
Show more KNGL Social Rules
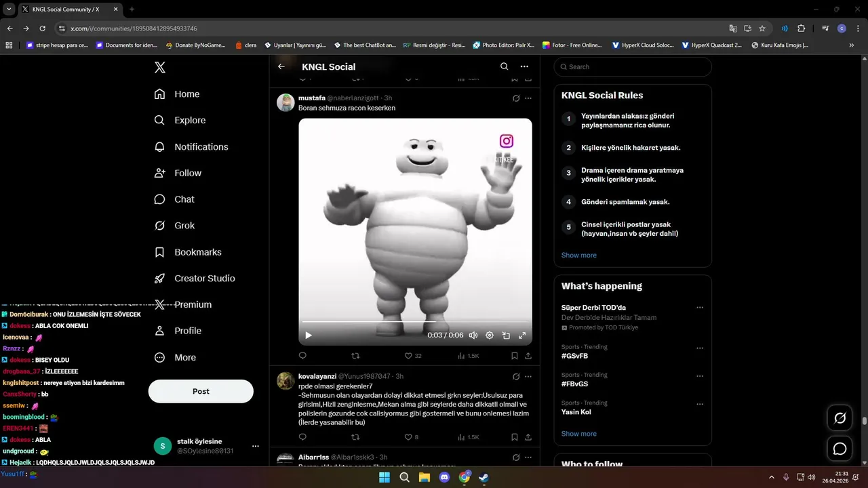pos(579,255)
